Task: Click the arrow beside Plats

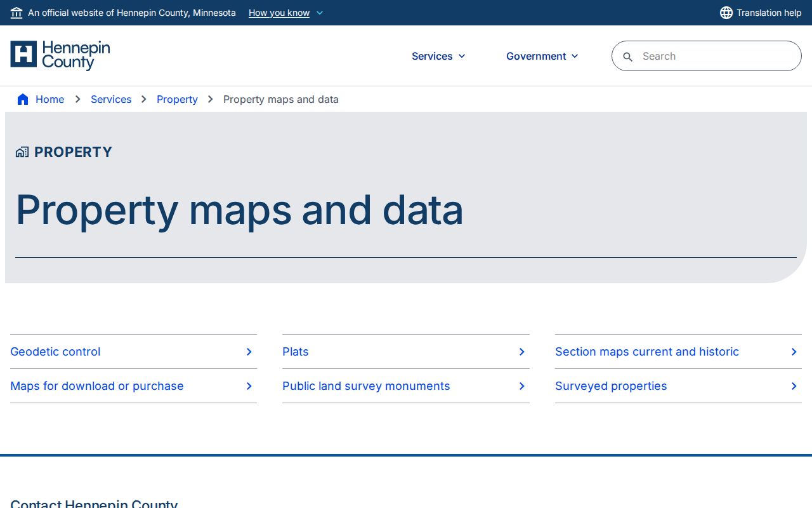Action: (x=522, y=352)
